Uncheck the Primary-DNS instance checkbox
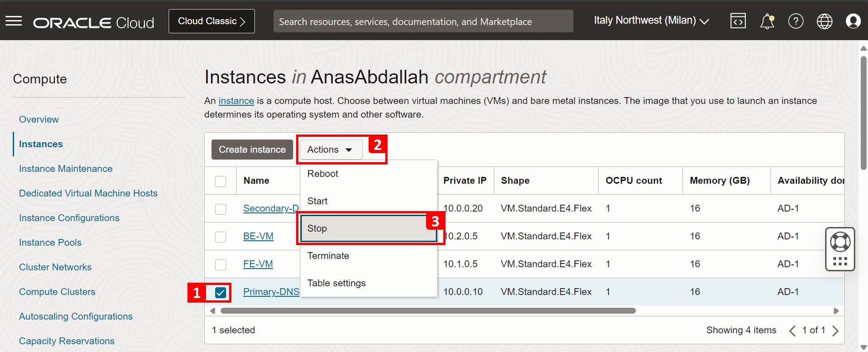 click(221, 293)
